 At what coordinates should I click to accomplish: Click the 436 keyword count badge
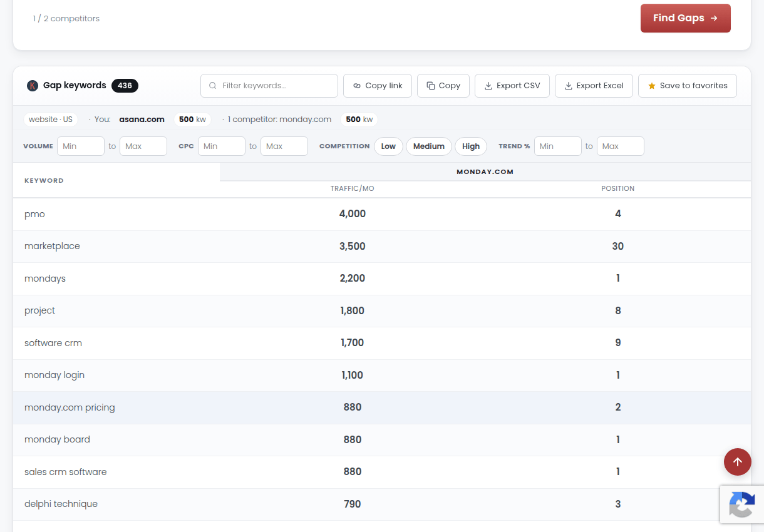(x=125, y=86)
